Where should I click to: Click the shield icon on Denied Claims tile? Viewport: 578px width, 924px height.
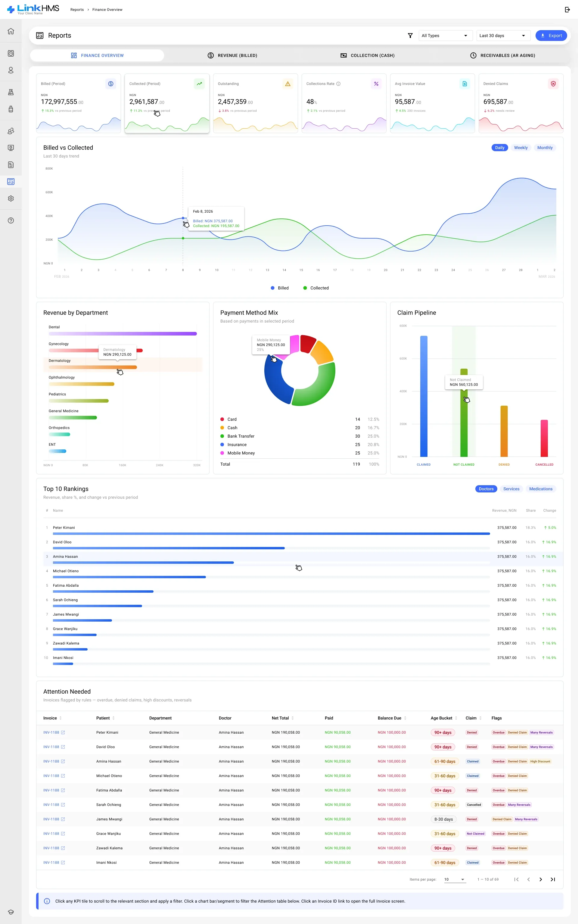pyautogui.click(x=553, y=84)
